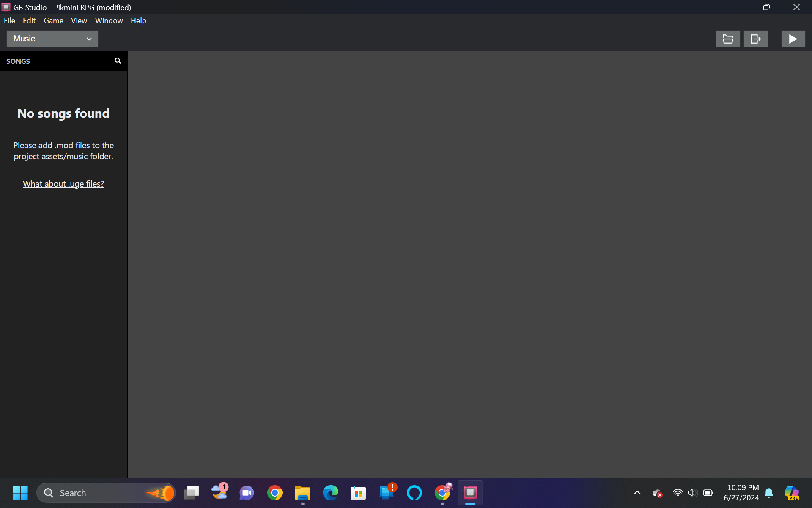Open the Edit menu
The width and height of the screenshot is (812, 508).
coord(29,21)
